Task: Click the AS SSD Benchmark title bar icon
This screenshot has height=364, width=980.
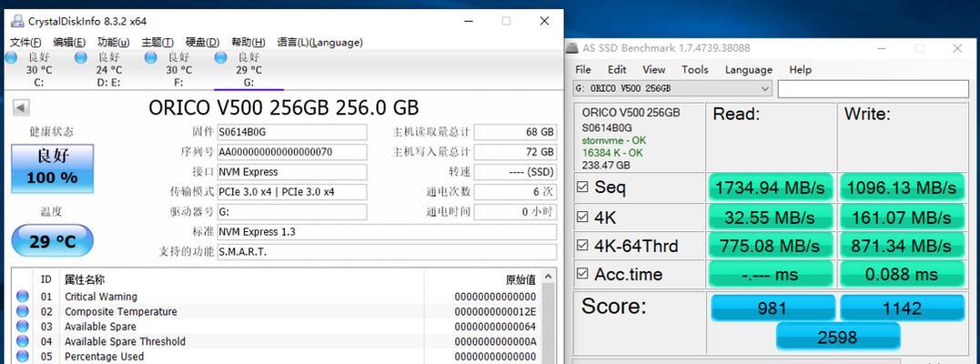Action: click(x=573, y=48)
